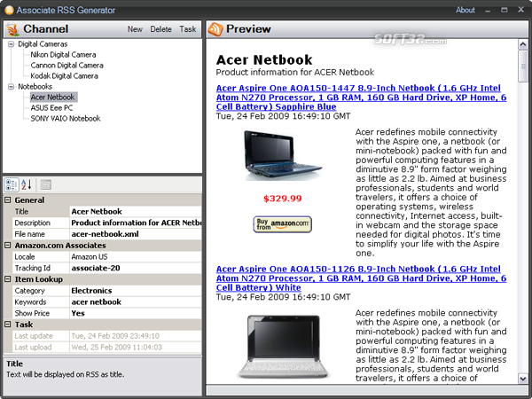Click the Acer Netbook preview heading
The height and width of the screenshot is (399, 532).
[264, 60]
